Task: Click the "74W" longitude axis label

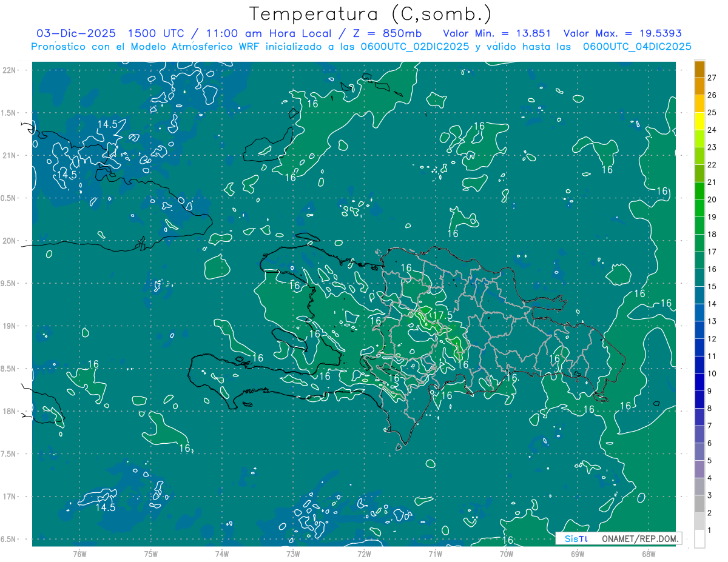Action: (222, 554)
